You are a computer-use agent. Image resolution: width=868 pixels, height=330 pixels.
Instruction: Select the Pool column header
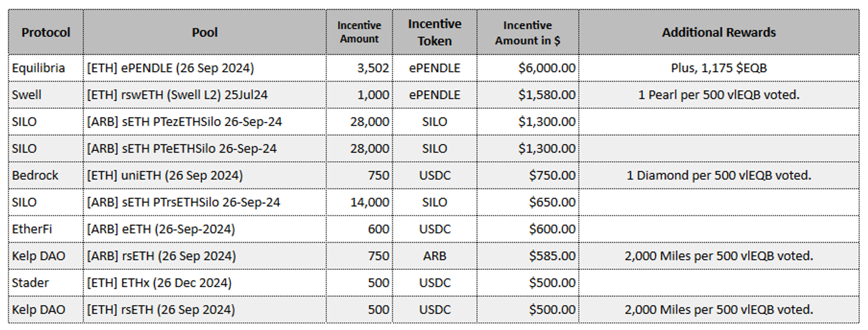click(205, 32)
